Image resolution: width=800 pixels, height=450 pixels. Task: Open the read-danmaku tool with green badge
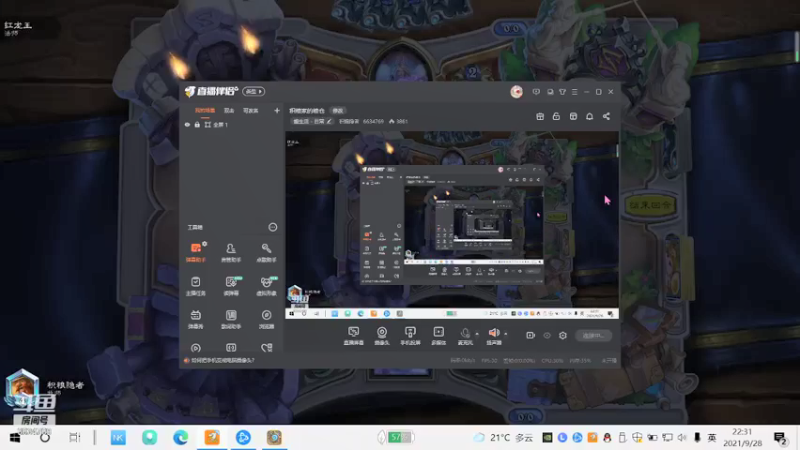231,286
